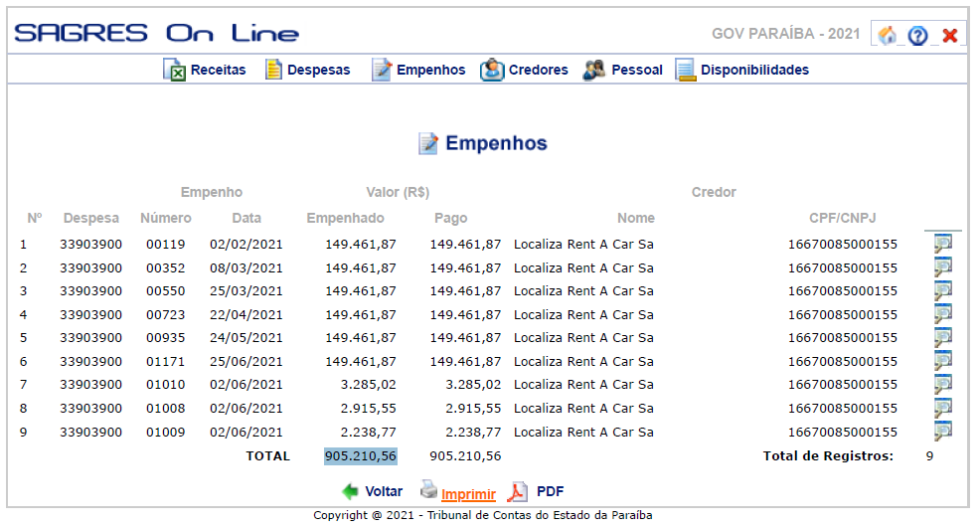
Task: Click date 24/05/2021 in row 5
Action: (x=246, y=338)
